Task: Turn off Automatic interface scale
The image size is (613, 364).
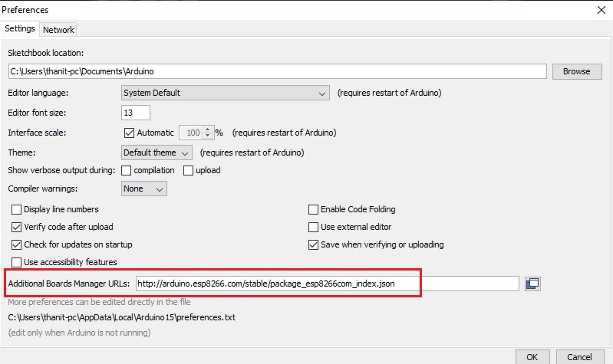Action: pyautogui.click(x=129, y=133)
